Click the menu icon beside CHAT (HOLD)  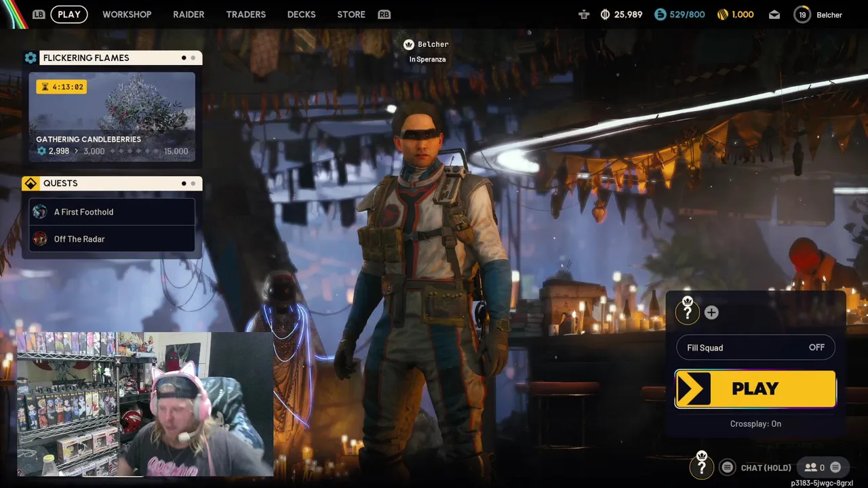[x=727, y=467]
